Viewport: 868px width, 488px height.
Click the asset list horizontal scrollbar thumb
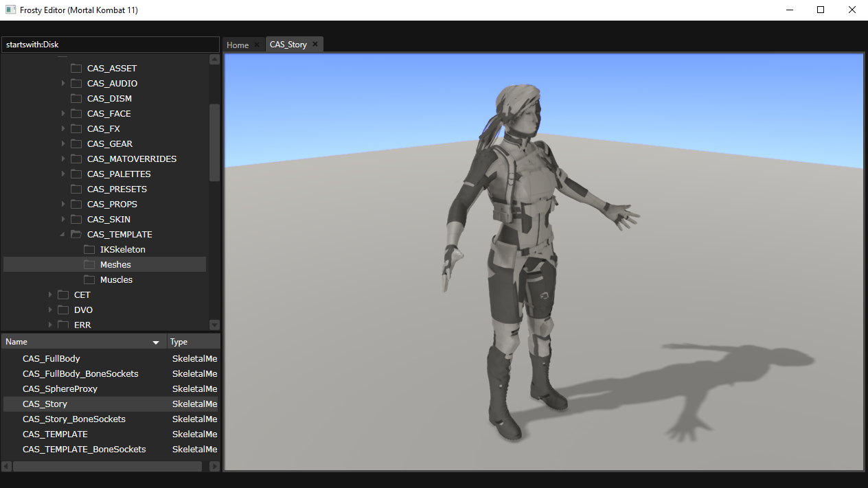click(107, 467)
